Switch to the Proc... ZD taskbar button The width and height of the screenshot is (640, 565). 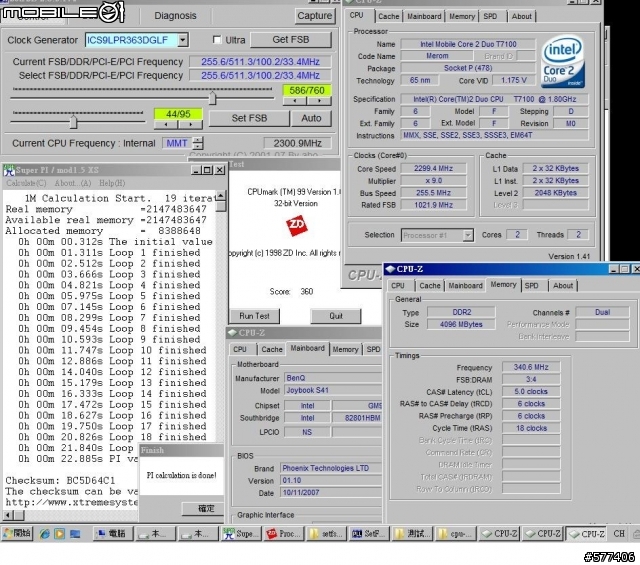(284, 534)
